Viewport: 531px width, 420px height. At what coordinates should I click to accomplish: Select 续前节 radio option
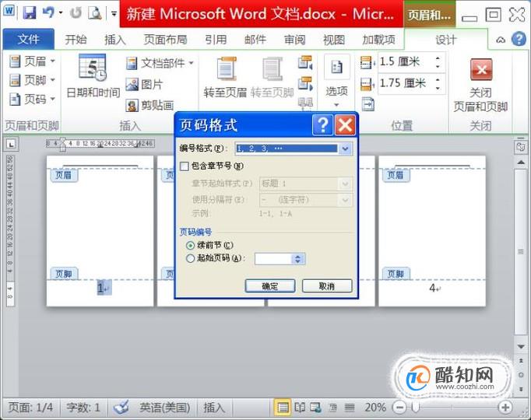click(x=190, y=245)
